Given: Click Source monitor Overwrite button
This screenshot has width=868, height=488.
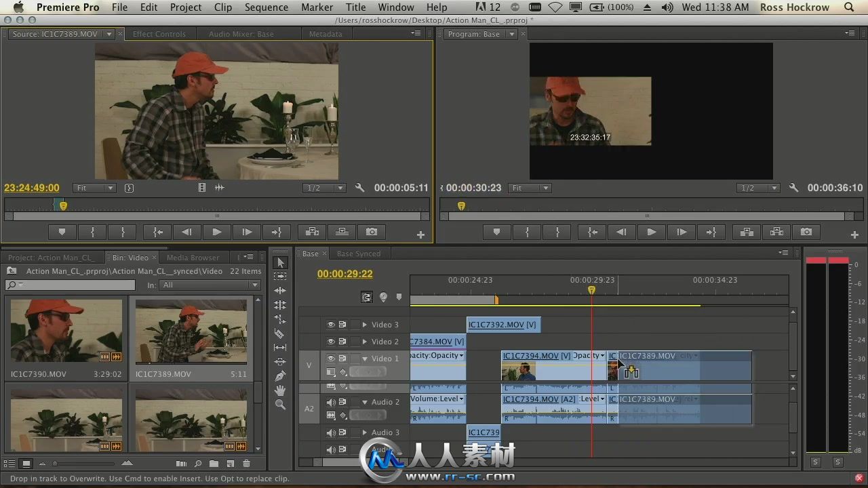Looking at the screenshot, I should click(x=342, y=232).
